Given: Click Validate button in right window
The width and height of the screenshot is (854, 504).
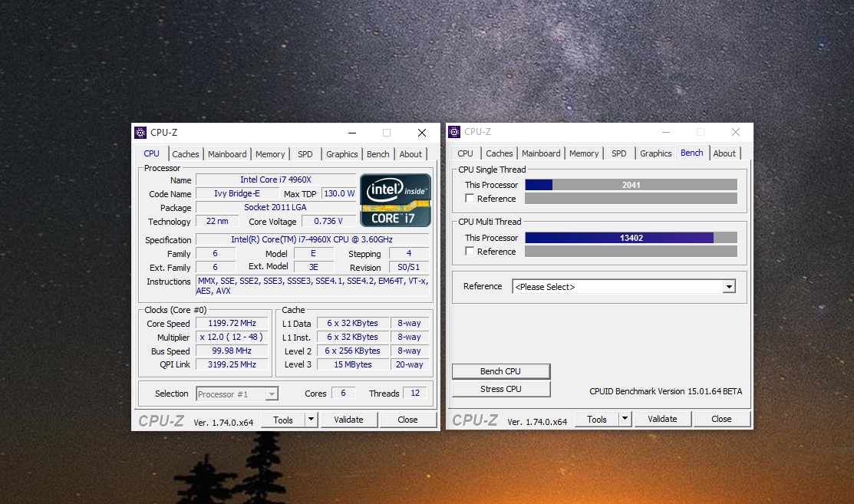Looking at the screenshot, I should tap(662, 419).
